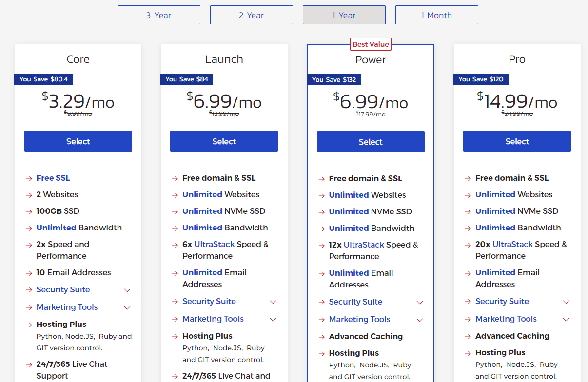Image resolution: width=588 pixels, height=382 pixels.
Task: Click the Best Value badge on Power
Action: [x=371, y=44]
